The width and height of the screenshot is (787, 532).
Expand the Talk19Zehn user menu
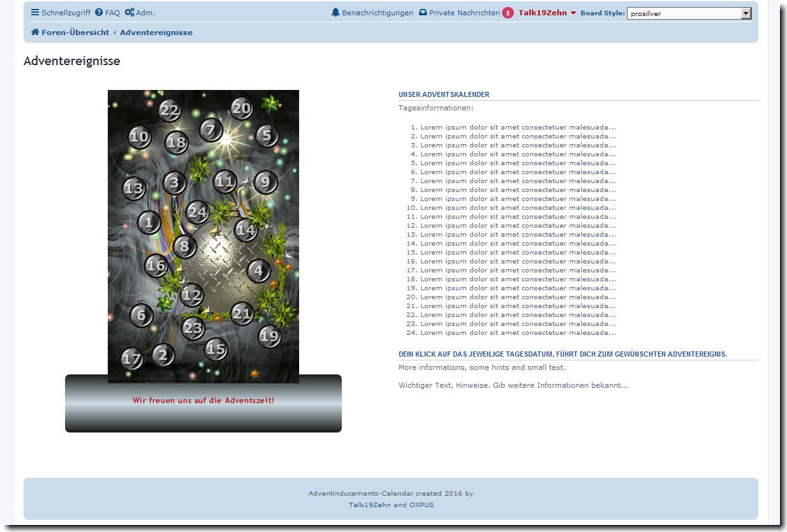tap(547, 13)
